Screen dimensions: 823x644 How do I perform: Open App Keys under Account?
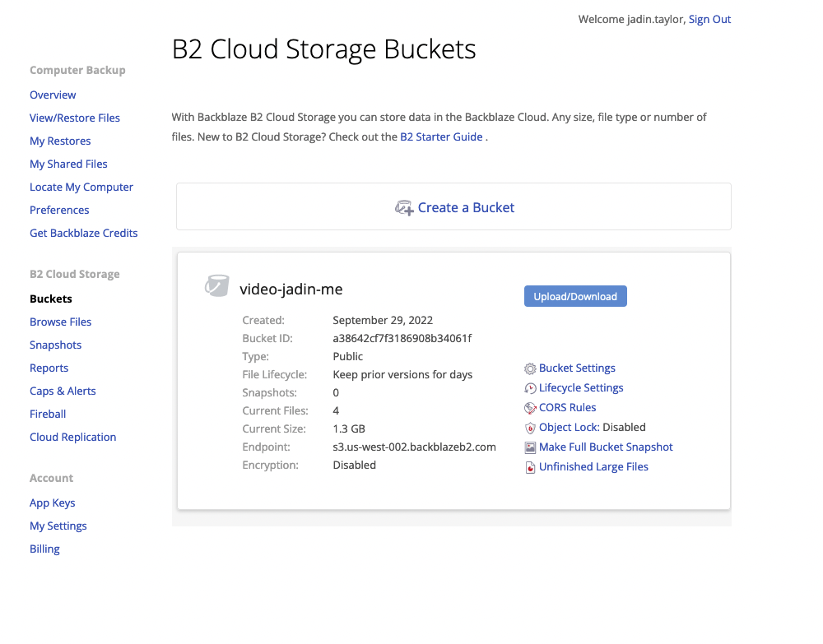pyautogui.click(x=53, y=503)
